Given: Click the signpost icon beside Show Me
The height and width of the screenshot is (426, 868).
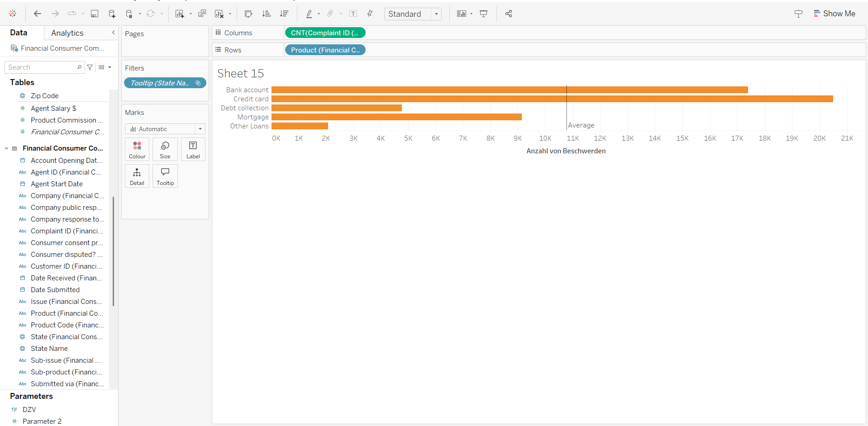Looking at the screenshot, I should (799, 14).
